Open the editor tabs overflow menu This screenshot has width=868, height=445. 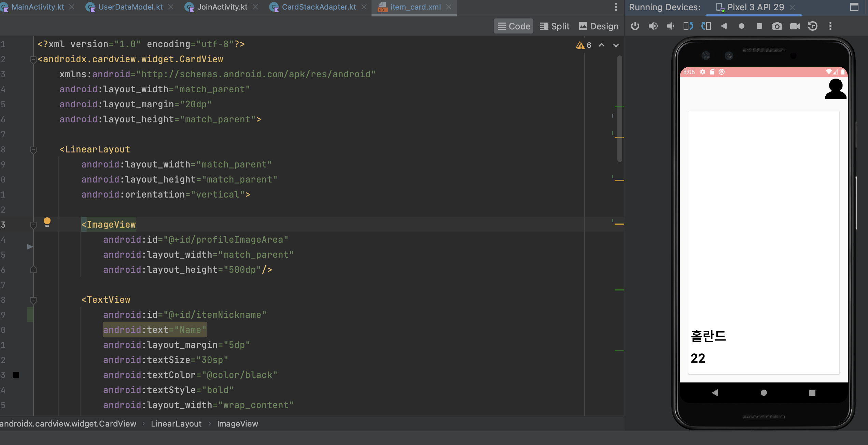616,7
